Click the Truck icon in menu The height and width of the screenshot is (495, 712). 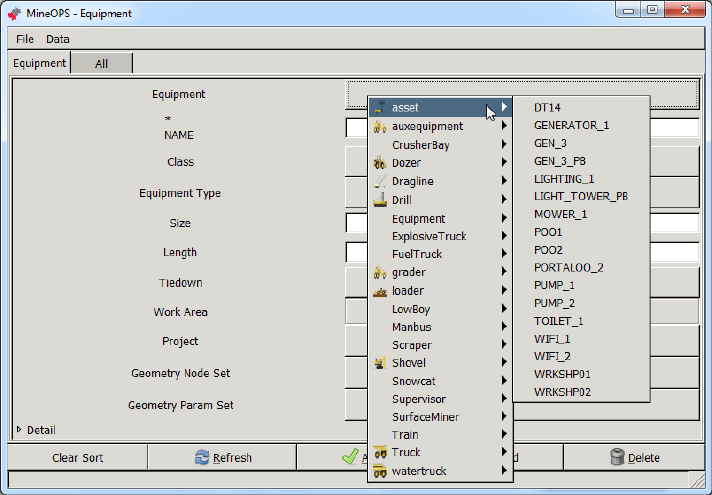380,452
